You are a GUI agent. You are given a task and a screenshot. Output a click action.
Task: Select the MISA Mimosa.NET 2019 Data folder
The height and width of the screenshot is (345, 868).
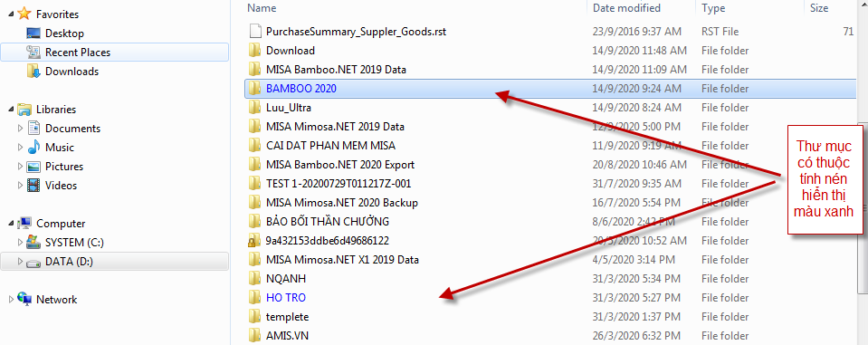pyautogui.click(x=335, y=127)
